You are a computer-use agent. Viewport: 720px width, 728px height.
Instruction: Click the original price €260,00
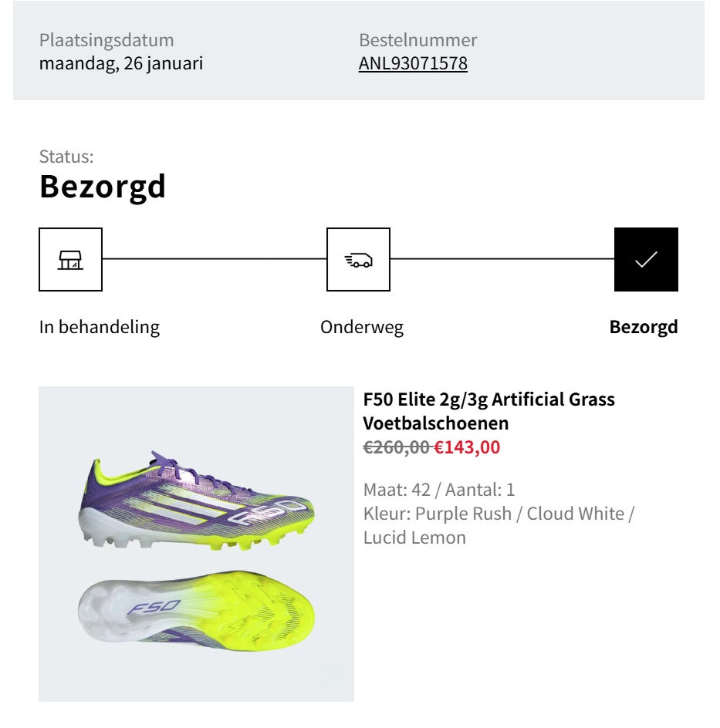396,447
